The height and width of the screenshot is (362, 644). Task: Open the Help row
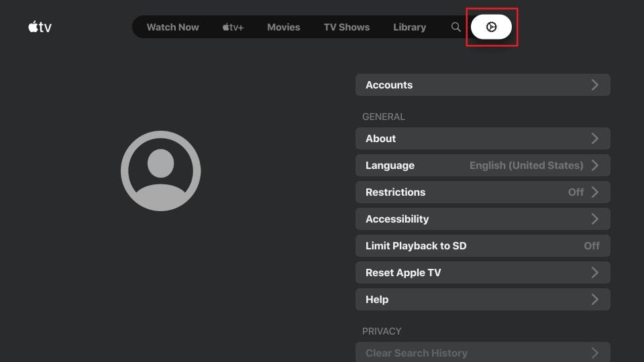(x=483, y=300)
